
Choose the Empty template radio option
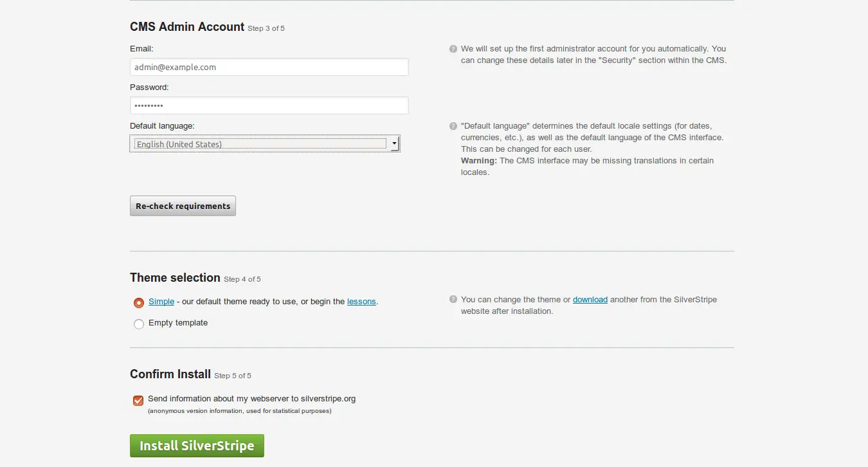tap(139, 324)
